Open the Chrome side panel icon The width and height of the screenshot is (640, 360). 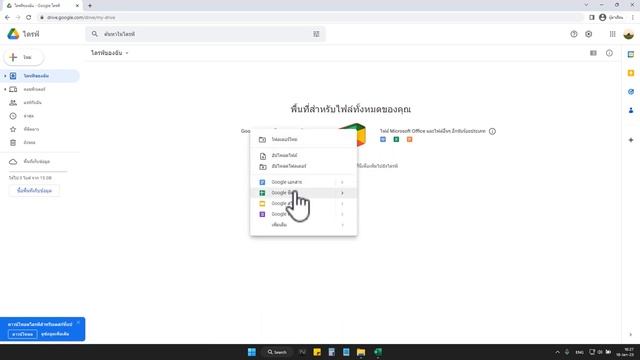click(x=592, y=18)
